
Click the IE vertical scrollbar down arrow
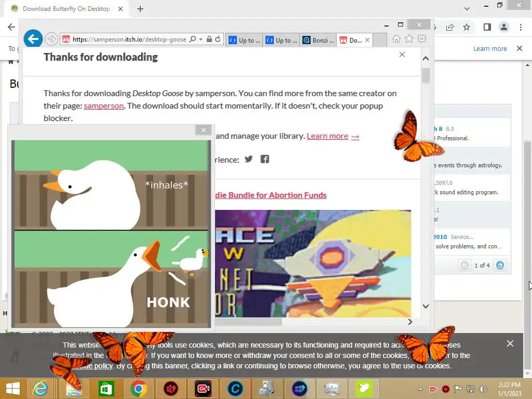click(426, 306)
